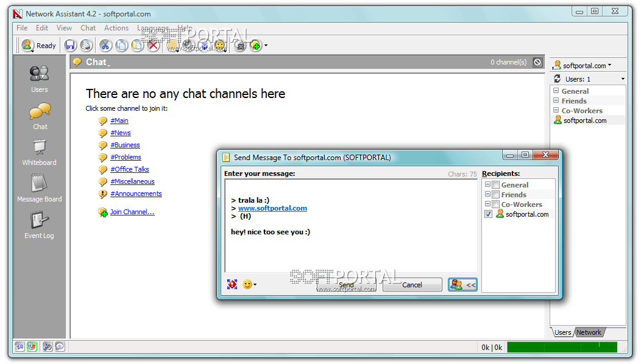
Task: Open the Event Log in sidebar
Action: click(39, 225)
